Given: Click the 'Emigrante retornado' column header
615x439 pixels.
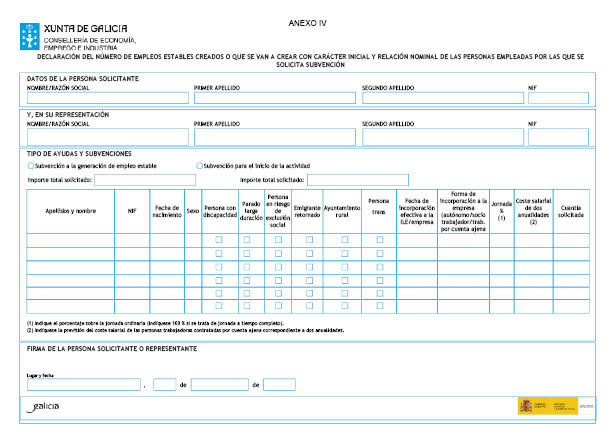Looking at the screenshot, I should (x=307, y=211).
